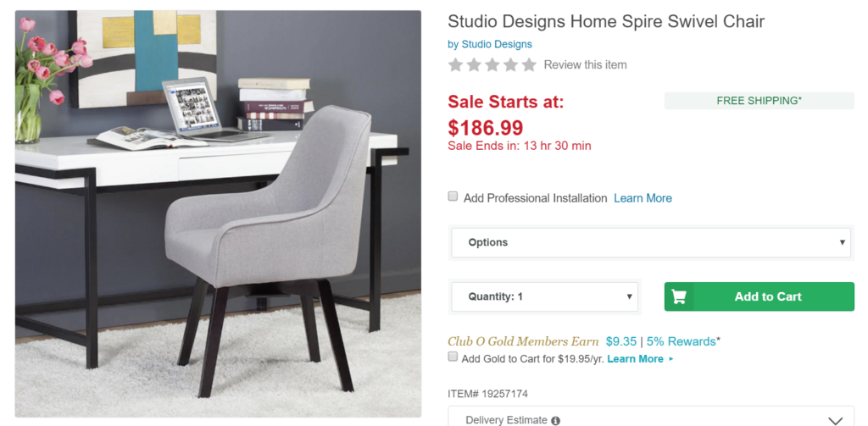868x426 pixels.
Task: Click the fifth rating star
Action: coord(529,64)
